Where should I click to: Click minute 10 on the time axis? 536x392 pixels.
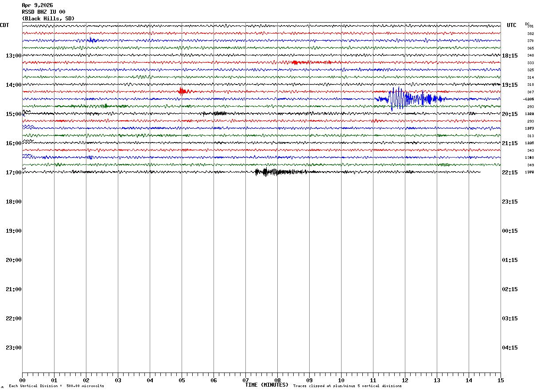(341, 380)
